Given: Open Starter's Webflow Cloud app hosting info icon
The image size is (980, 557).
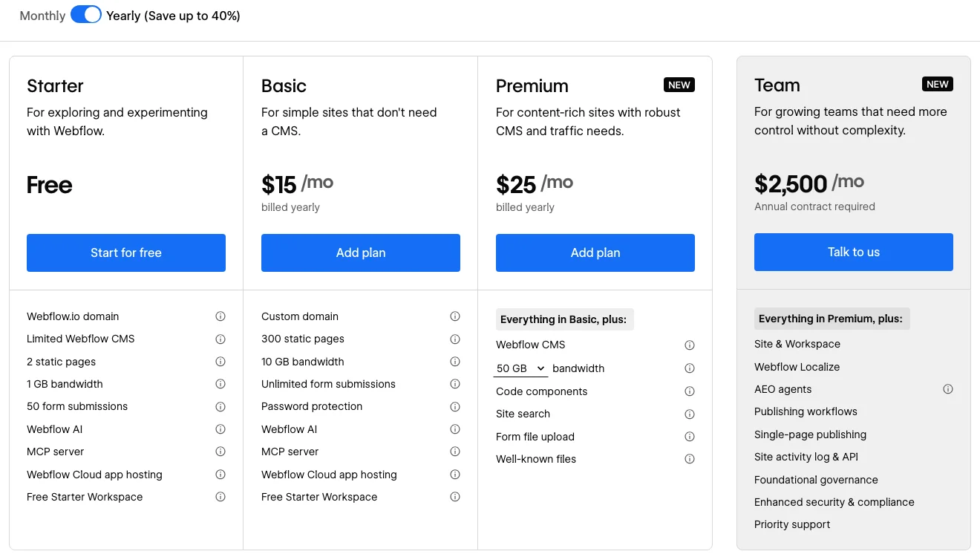Looking at the screenshot, I should point(220,475).
